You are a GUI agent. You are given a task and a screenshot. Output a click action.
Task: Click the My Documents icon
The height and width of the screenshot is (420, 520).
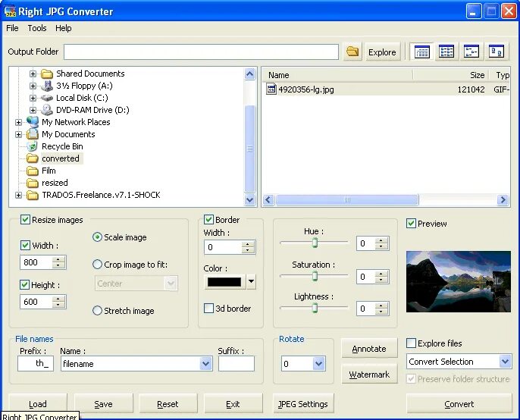pyautogui.click(x=33, y=134)
